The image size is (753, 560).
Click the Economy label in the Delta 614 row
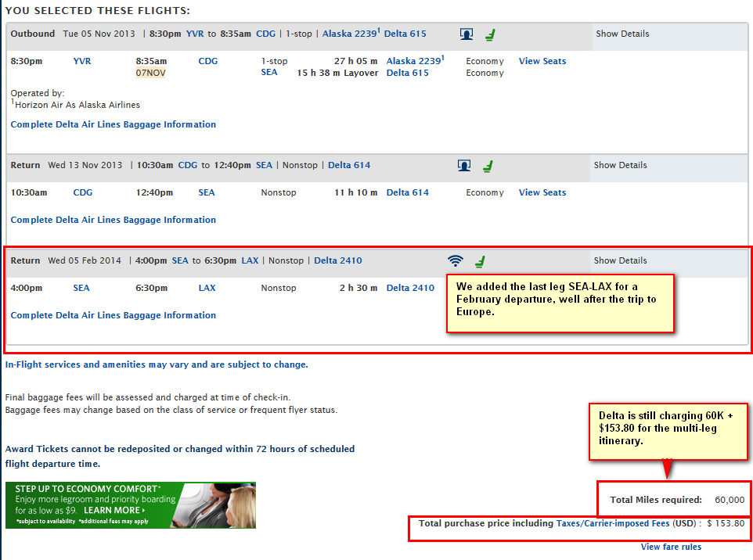[x=485, y=192]
